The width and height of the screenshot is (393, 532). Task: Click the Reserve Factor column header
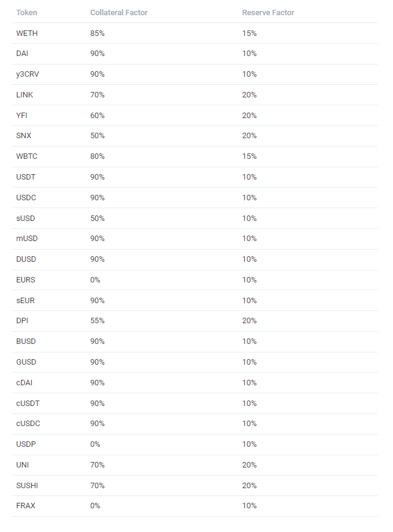click(268, 13)
